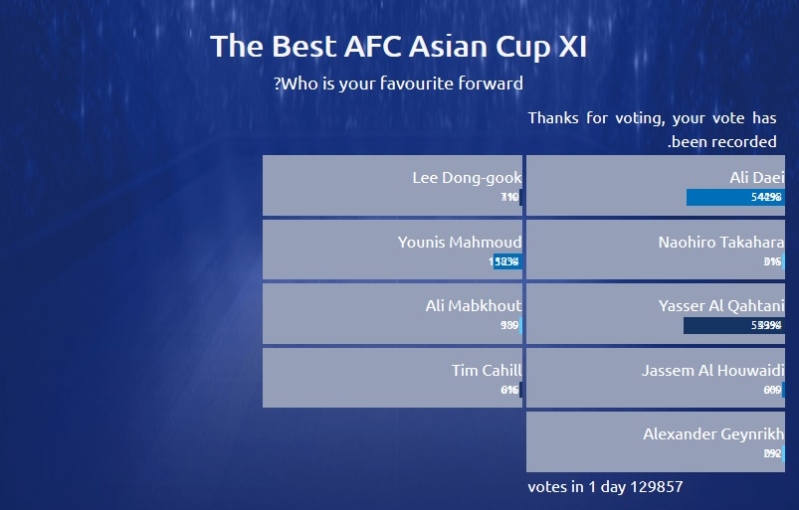799x510 pixels.
Task: Select the Lee Dong-gook poll card
Action: pos(392,185)
